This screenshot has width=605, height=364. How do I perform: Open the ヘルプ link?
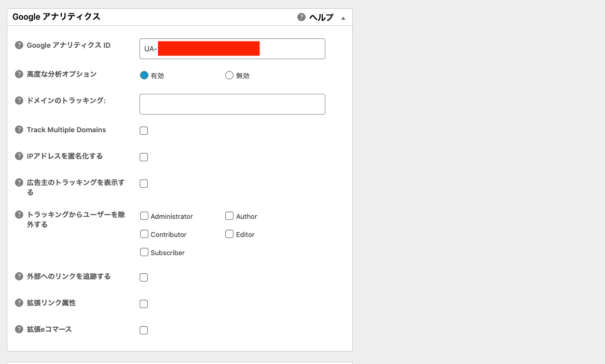[x=321, y=17]
